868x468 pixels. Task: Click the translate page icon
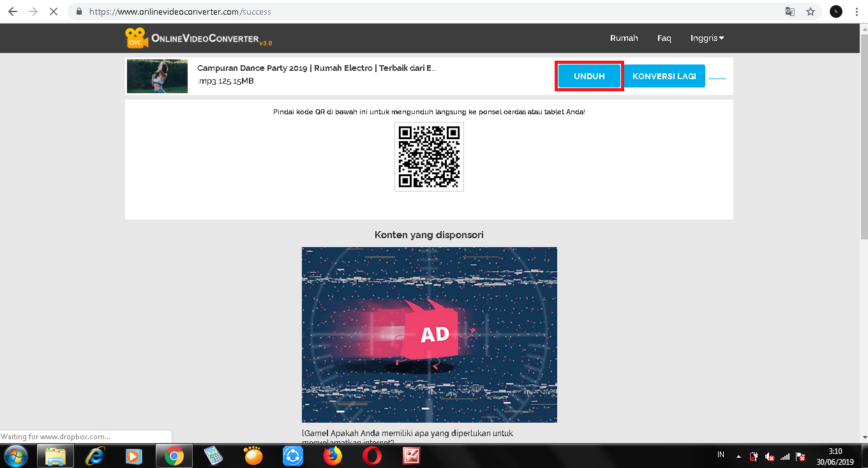click(790, 11)
